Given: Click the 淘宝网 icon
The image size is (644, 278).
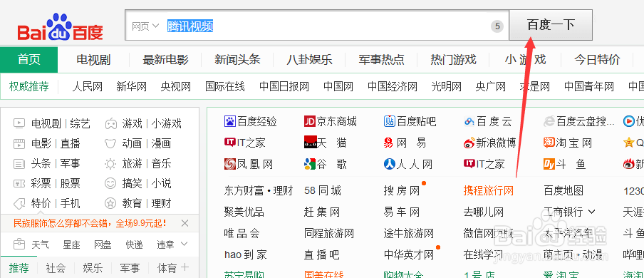Looking at the screenshot, I should pos(549,143).
